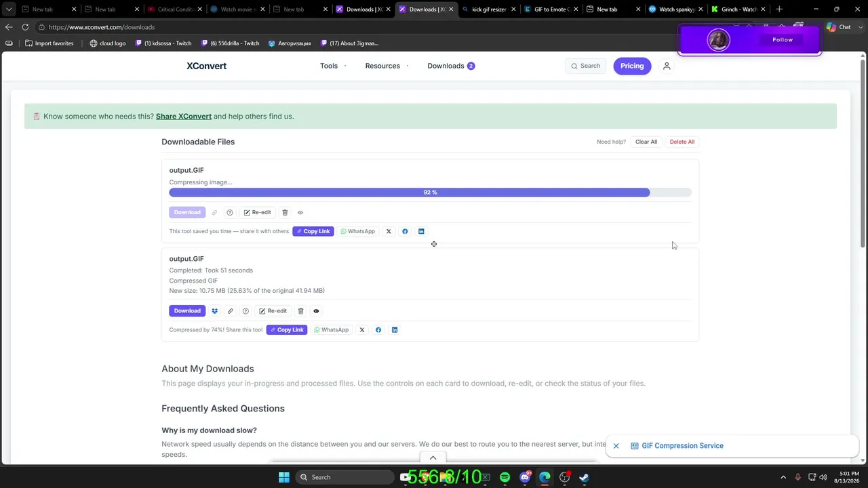Open the user account icon
The width and height of the screenshot is (868, 488).
pos(667,66)
